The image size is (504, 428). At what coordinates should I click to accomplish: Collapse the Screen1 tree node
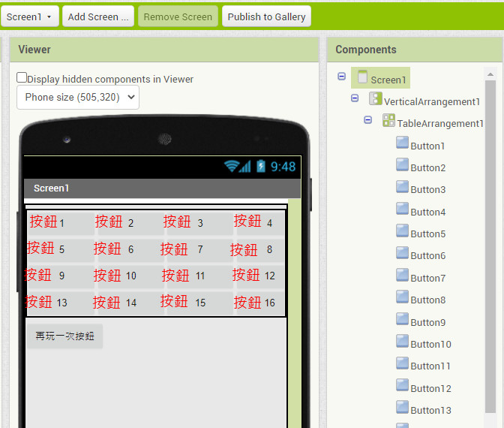[342, 77]
